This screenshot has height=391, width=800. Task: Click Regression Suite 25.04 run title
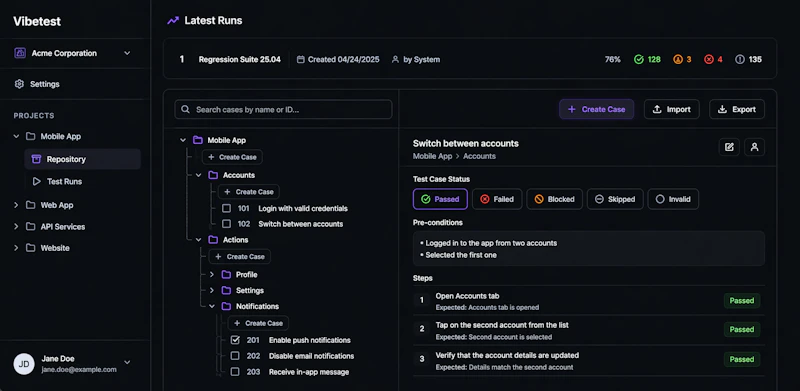click(x=239, y=60)
